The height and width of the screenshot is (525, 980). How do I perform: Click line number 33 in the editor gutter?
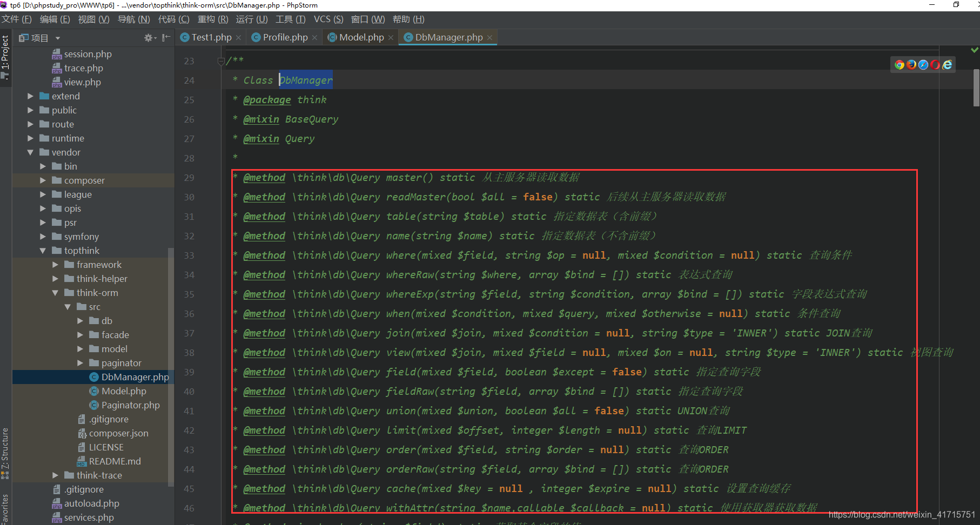point(189,255)
